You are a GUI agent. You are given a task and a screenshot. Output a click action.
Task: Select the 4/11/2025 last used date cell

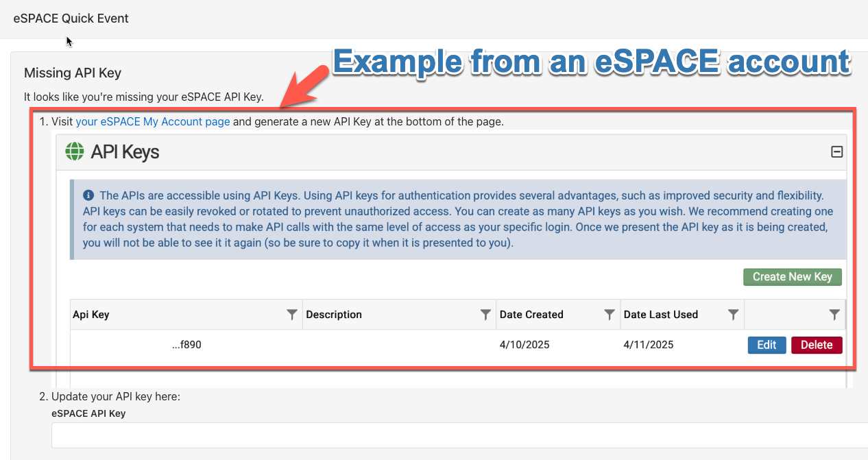click(649, 345)
